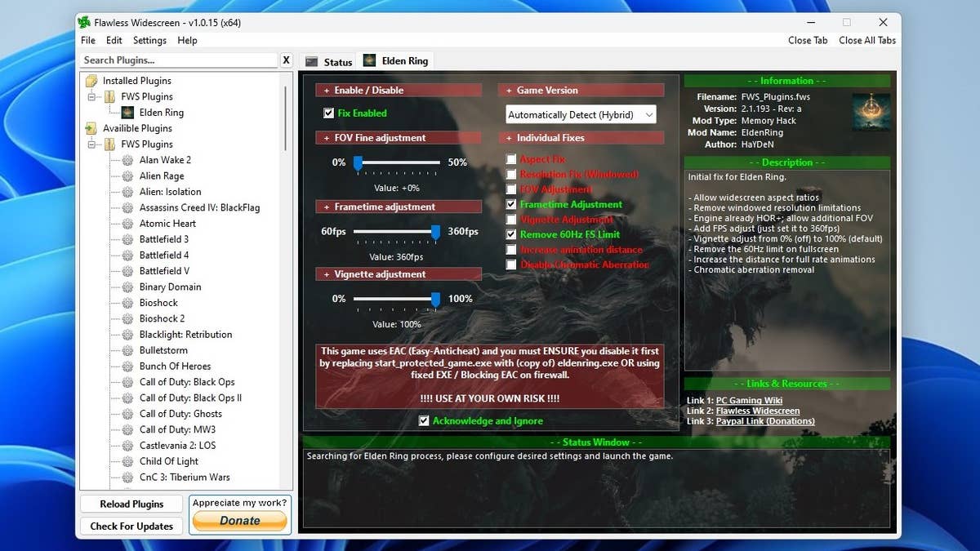Disable the Fix Enabled checkbox
Viewport: 980px width, 551px height.
328,113
